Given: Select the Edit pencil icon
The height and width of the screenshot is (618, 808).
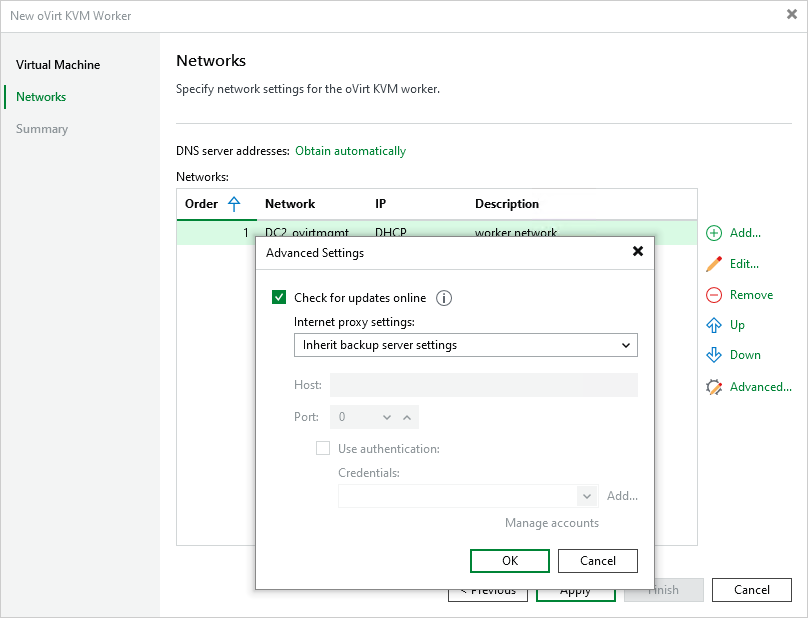Looking at the screenshot, I should 714,264.
